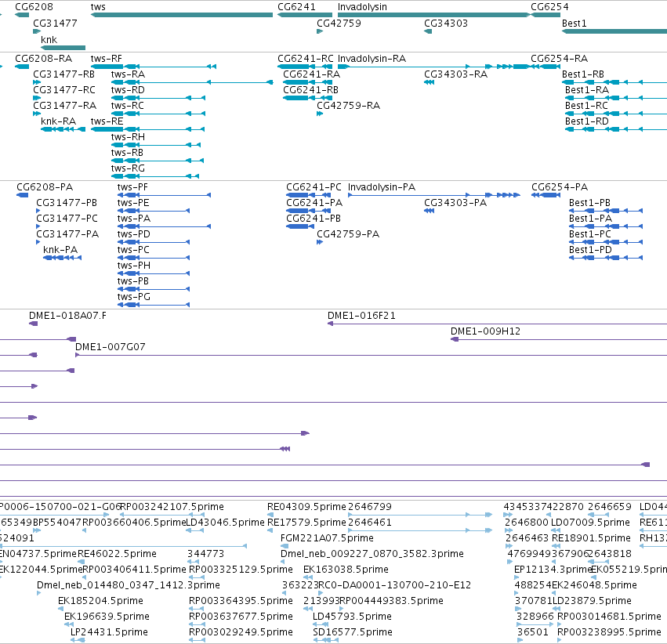The width and height of the screenshot is (667, 644).
Task: Select transcript tws-RH
Action: (156, 145)
